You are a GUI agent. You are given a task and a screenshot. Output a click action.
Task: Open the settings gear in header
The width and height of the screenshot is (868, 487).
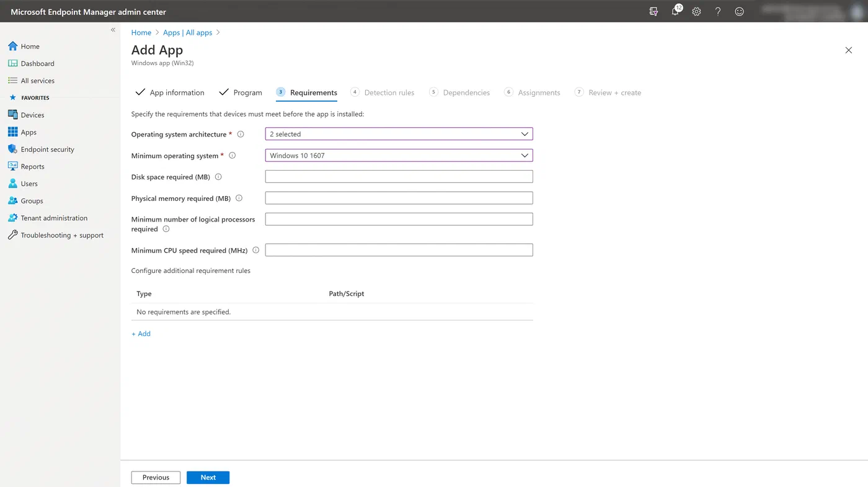pos(696,11)
